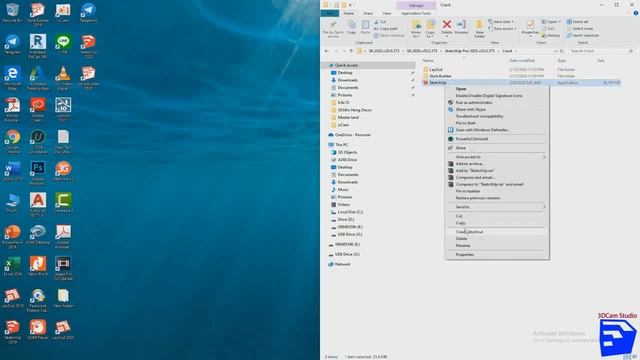
Task: Select the Word 2019 desktop shortcut
Action: coord(12,171)
